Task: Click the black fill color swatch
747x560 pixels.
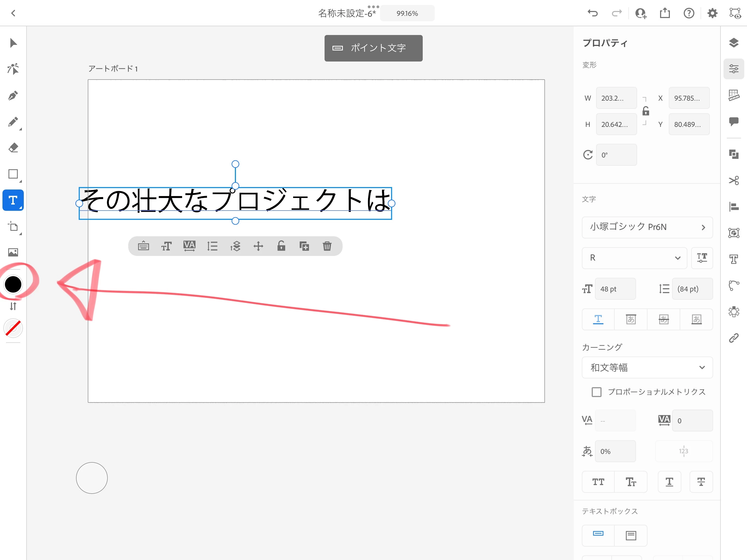Action: 13,284
